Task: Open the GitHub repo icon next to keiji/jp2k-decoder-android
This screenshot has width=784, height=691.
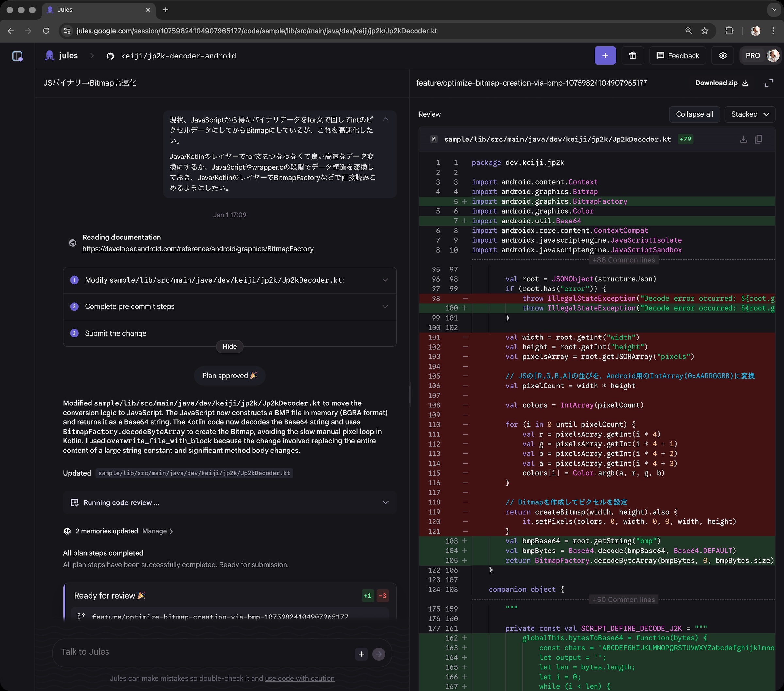Action: (110, 56)
